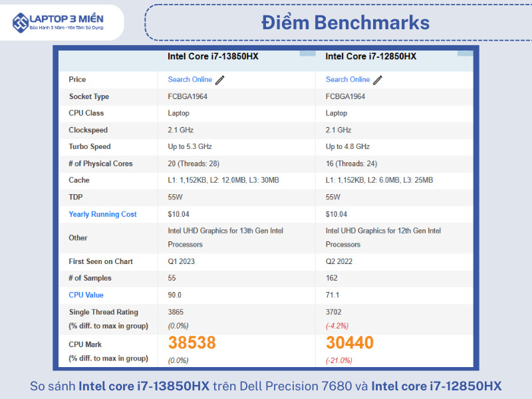Select the Intel Core i7-13850HX column header

[x=213, y=57]
